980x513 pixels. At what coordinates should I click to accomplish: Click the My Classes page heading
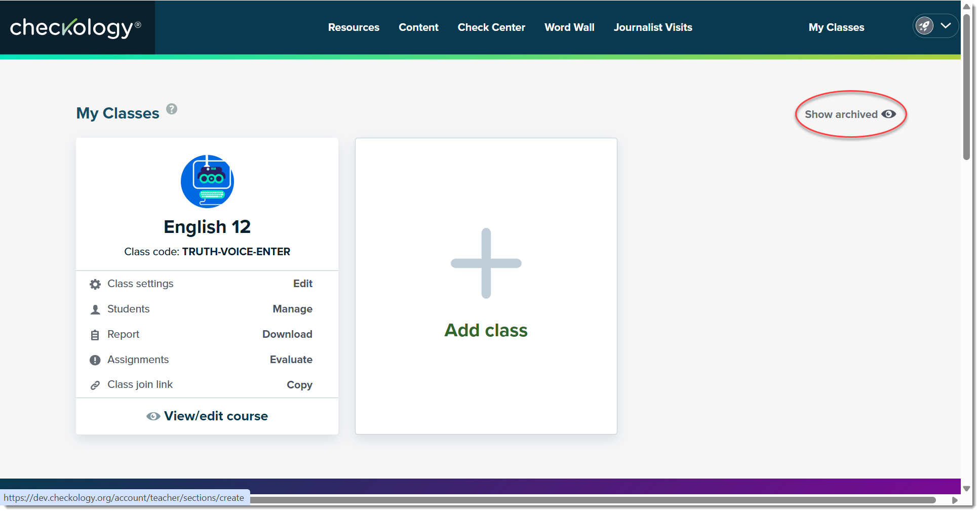point(117,113)
